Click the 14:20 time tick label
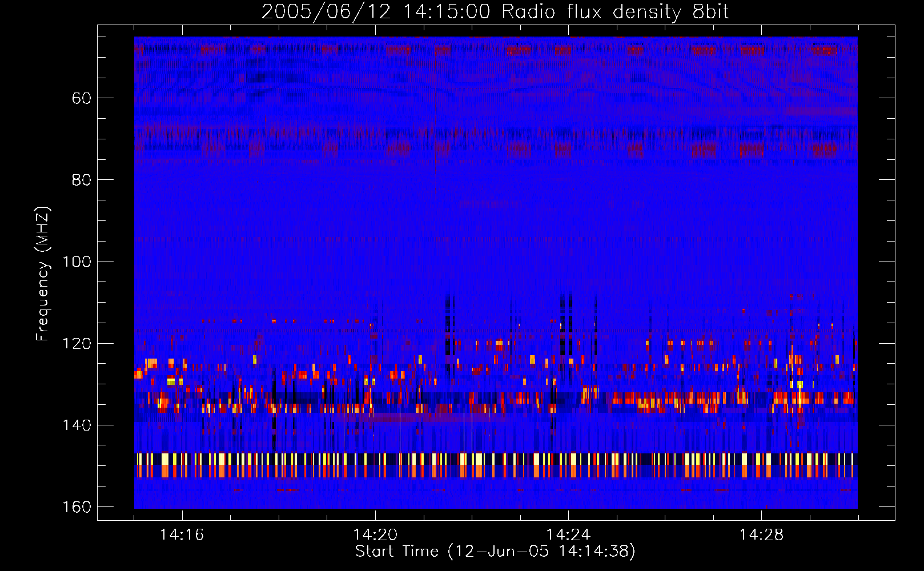924x571 pixels. tap(375, 534)
